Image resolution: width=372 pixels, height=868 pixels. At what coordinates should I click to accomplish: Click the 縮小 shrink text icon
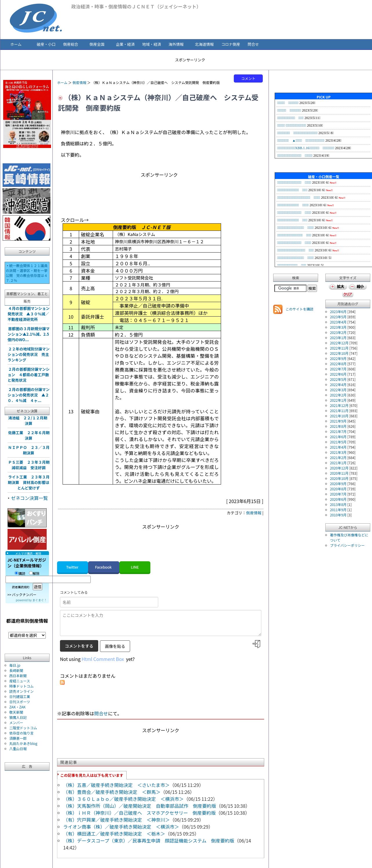click(357, 286)
